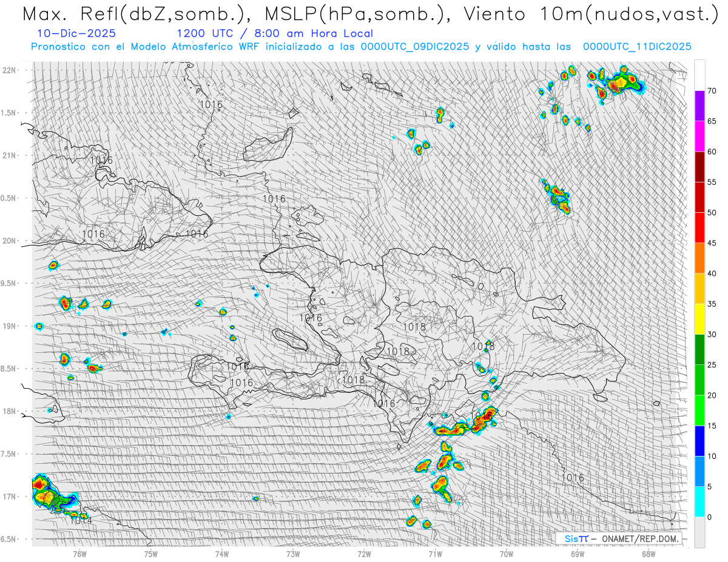Click the latitude axis label '17N'
This screenshot has height=562, width=728.
point(9,497)
